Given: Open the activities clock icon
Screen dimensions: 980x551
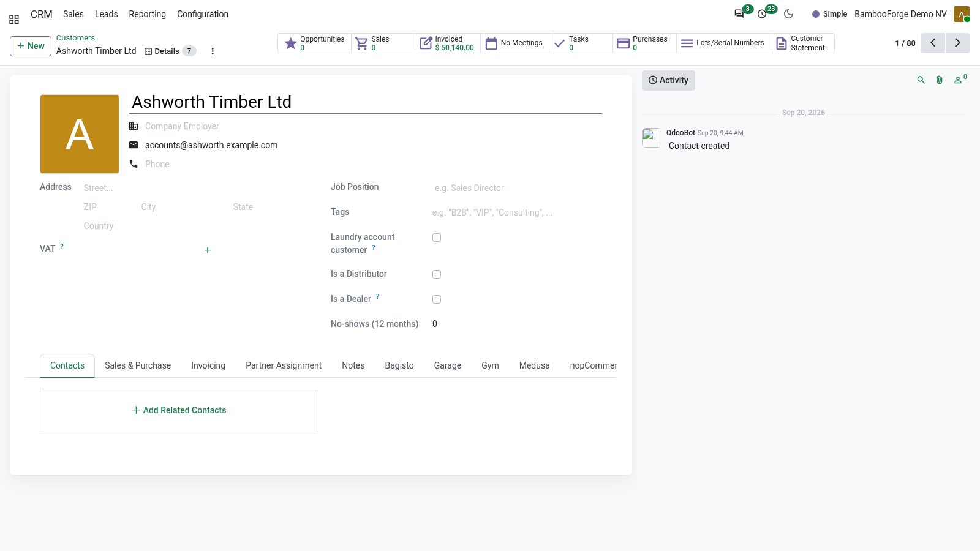Looking at the screenshot, I should click(762, 14).
